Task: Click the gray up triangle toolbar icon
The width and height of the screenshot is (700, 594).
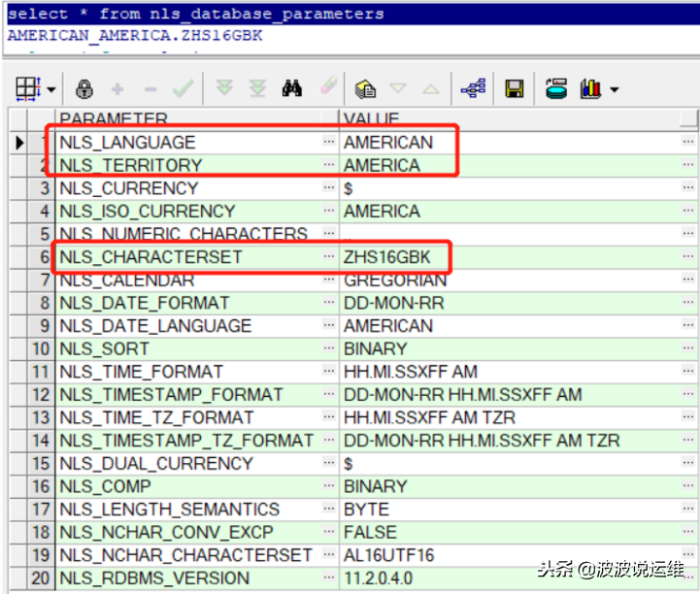Action: [431, 89]
